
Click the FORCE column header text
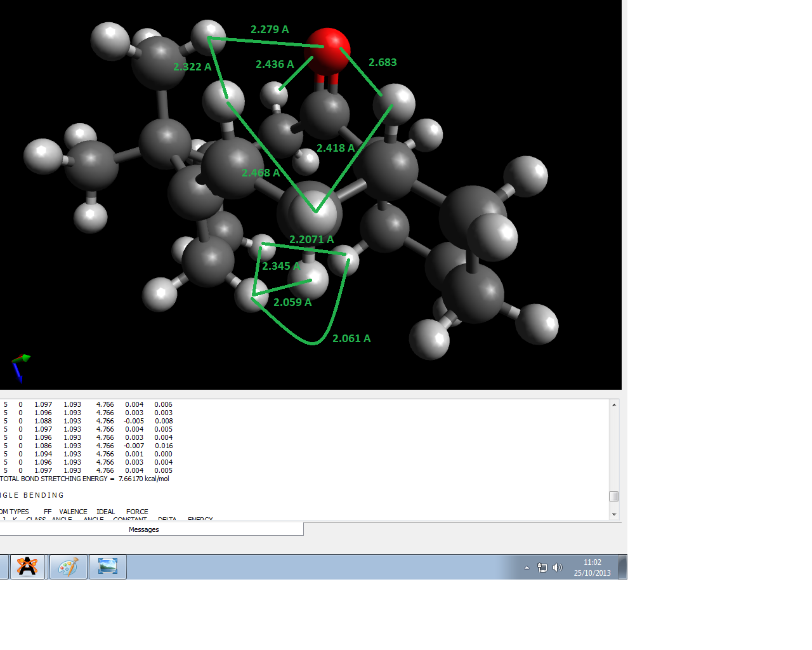point(137,512)
